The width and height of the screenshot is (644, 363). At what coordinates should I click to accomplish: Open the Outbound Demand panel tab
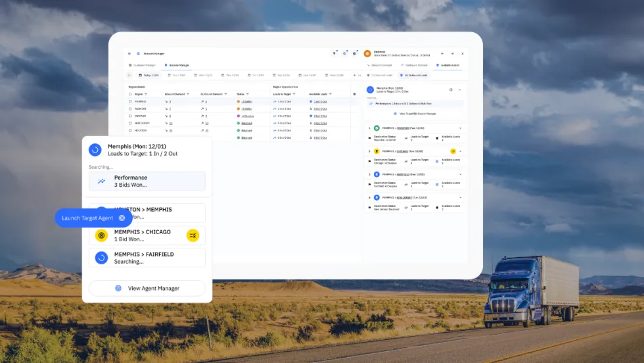[415, 65]
